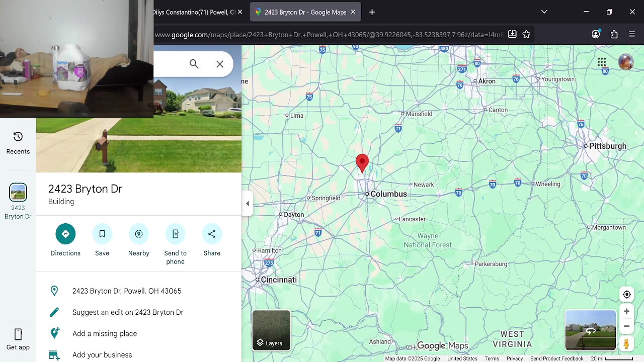Select the Street View pegman
The width and height of the screenshot is (644, 362).
coord(626,344)
